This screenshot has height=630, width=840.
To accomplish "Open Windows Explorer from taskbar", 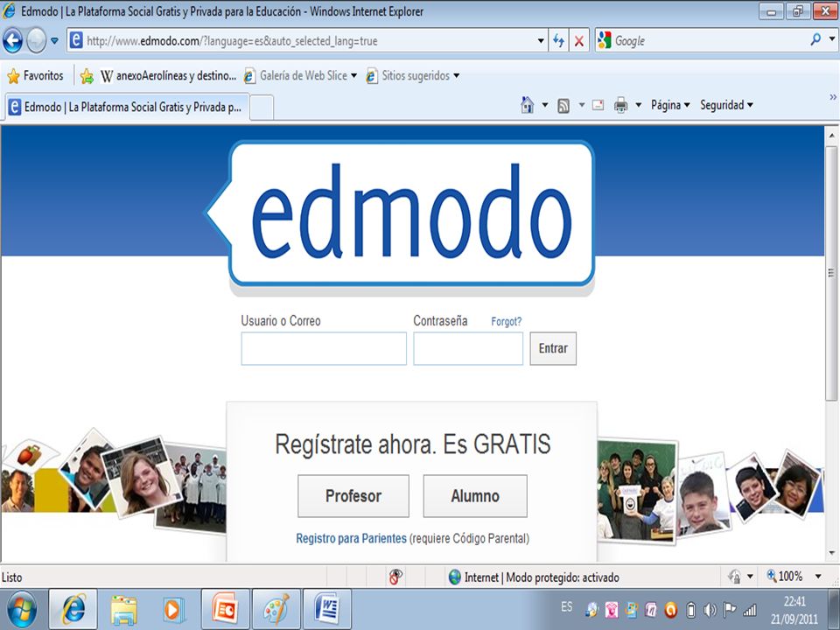I will 123,609.
